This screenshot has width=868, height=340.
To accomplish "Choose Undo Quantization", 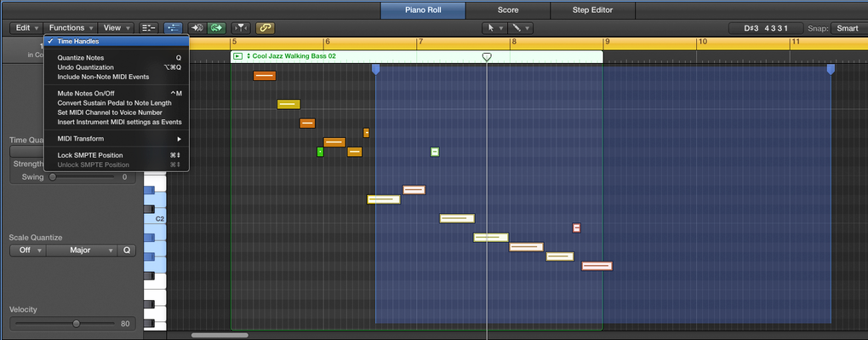I will coord(117,67).
